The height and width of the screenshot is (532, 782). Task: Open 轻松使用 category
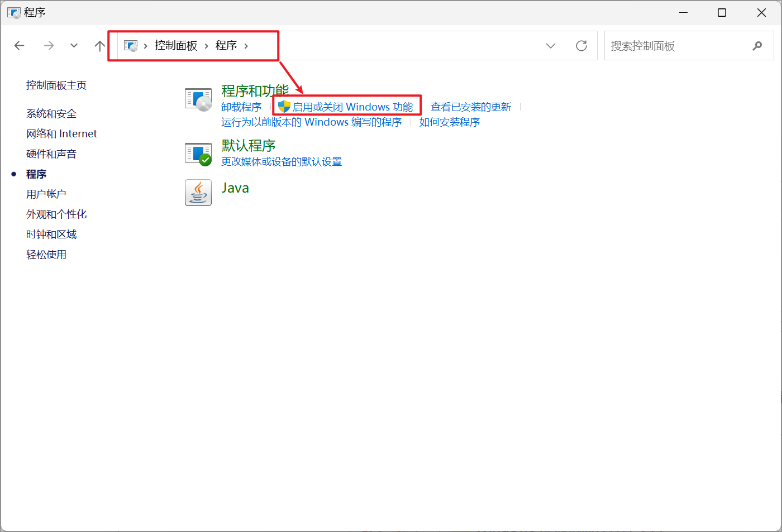coord(46,255)
